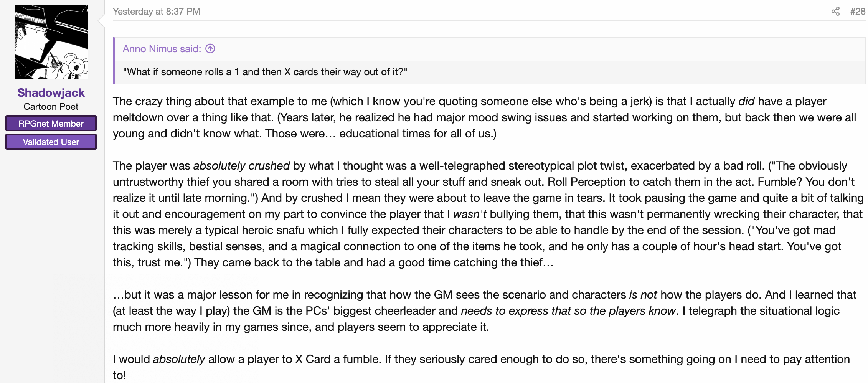Click the paragraph starting 'The crazy thing about'

click(484, 117)
